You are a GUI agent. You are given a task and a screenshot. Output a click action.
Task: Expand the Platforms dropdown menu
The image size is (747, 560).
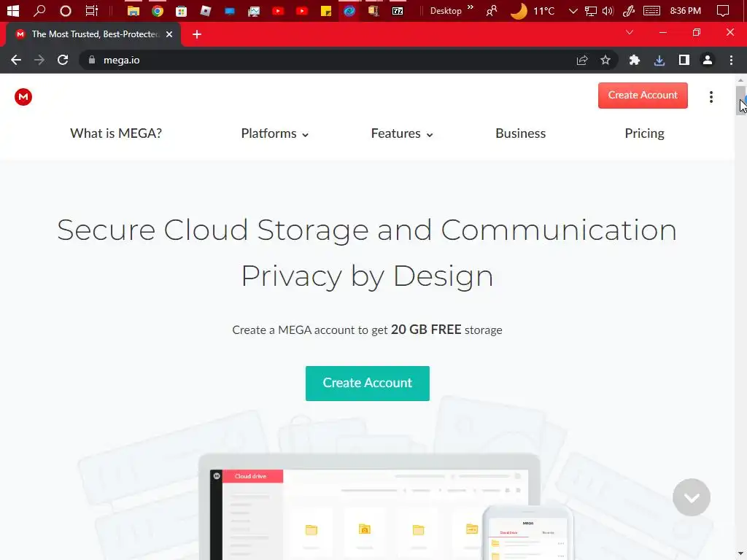[275, 134]
